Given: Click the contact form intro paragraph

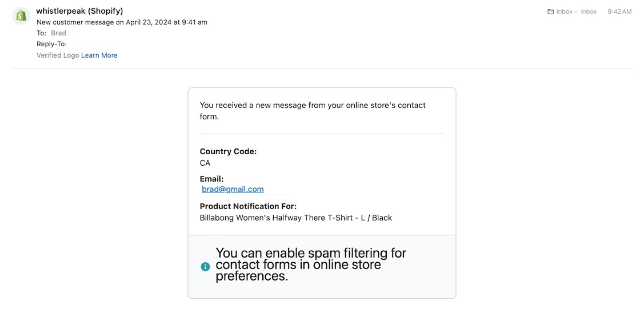Looking at the screenshot, I should (313, 111).
